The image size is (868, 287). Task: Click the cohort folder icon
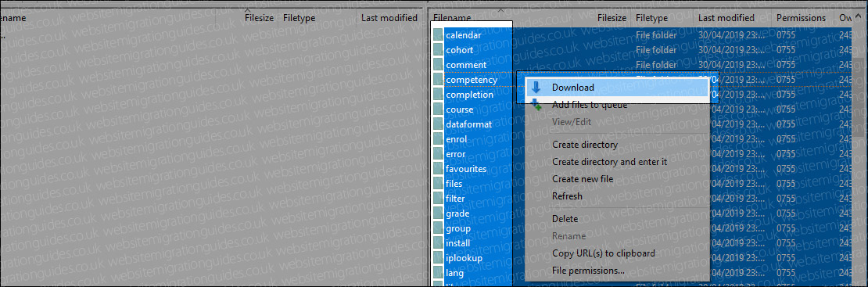pos(439,50)
